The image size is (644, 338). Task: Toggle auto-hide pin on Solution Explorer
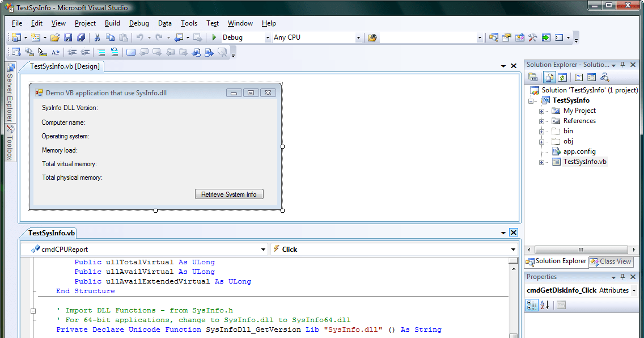coord(624,64)
